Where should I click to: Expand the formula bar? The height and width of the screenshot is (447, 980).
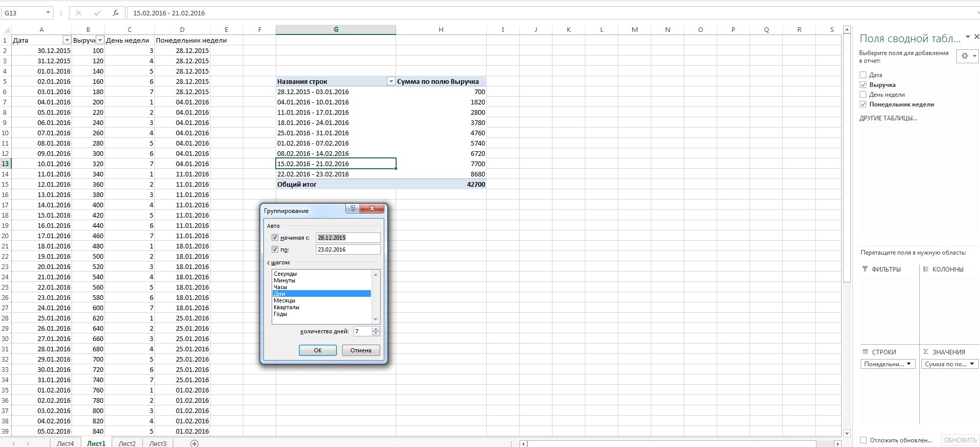(977, 13)
